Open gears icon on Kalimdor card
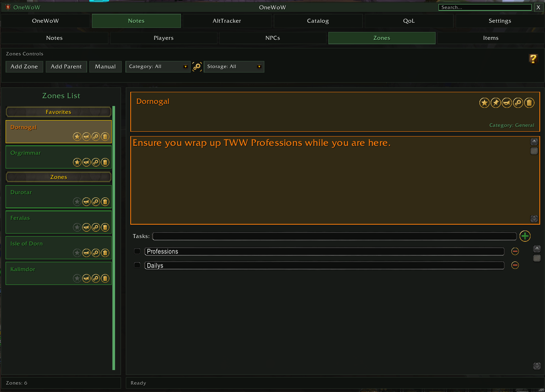Image resolution: width=545 pixels, height=392 pixels. click(96, 278)
